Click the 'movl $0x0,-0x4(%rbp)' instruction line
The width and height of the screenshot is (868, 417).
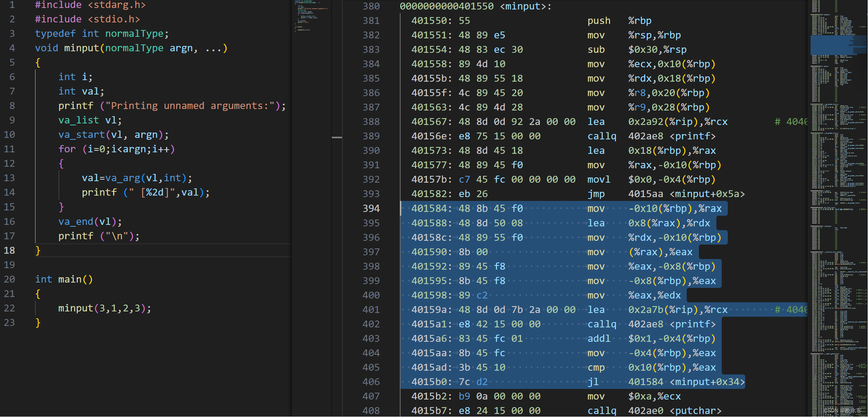[563, 179]
